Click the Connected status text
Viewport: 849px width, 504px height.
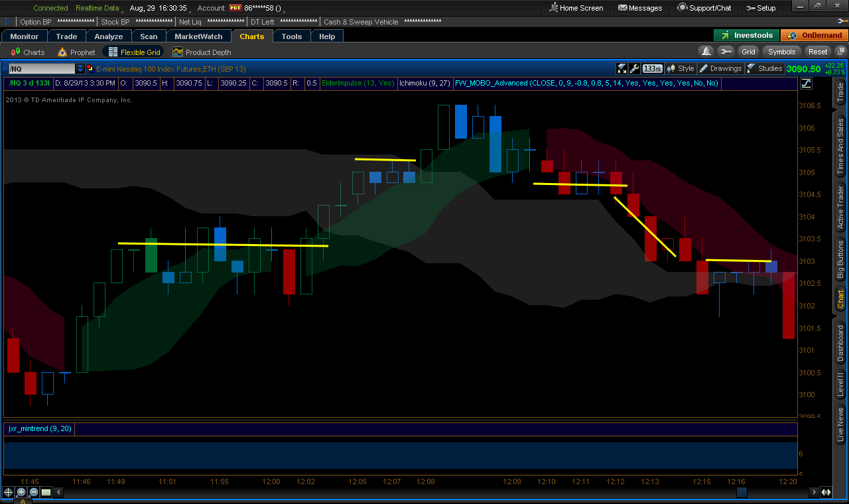(50, 8)
